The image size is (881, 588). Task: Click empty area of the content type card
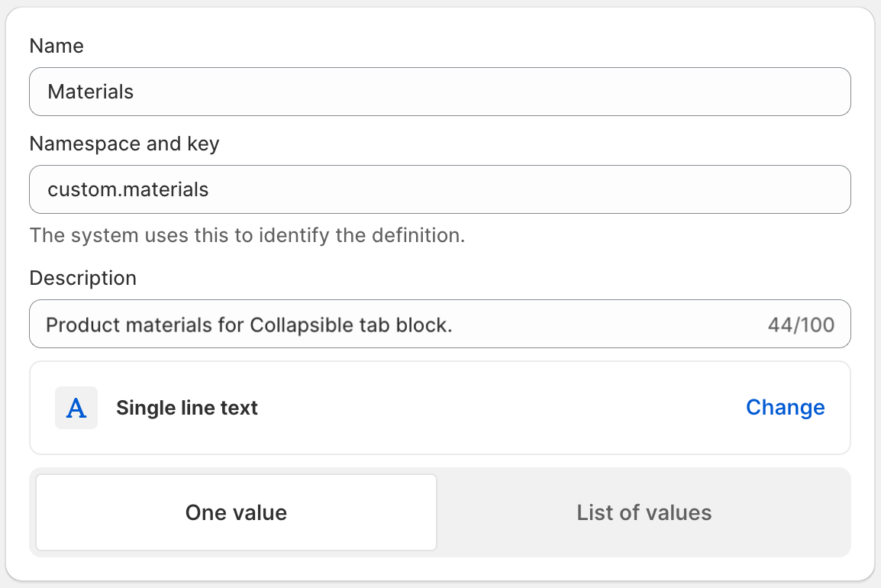(496, 408)
